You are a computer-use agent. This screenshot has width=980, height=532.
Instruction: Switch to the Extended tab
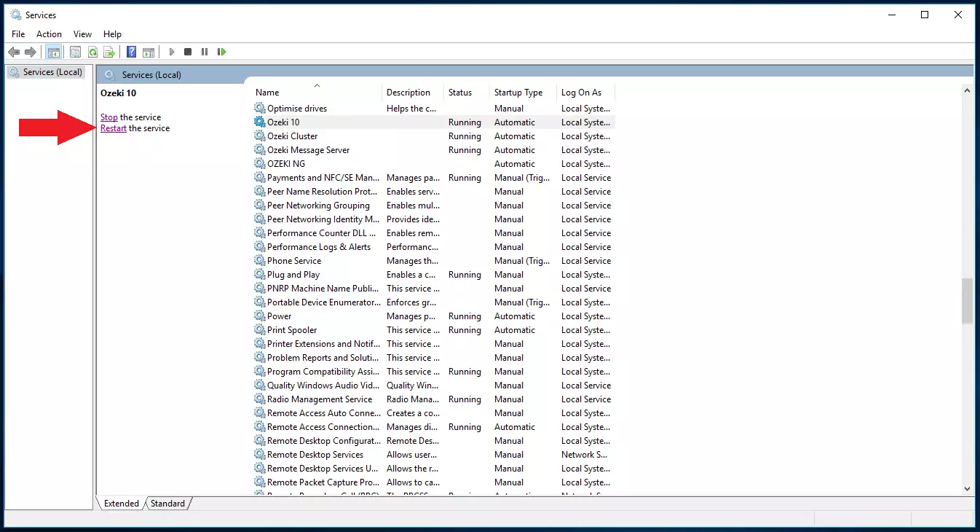[121, 504]
